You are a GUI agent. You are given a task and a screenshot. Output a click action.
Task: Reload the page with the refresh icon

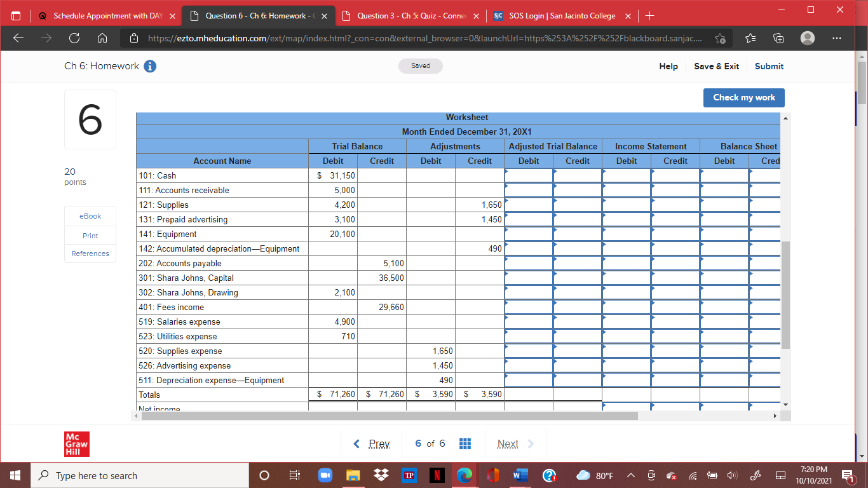point(74,39)
